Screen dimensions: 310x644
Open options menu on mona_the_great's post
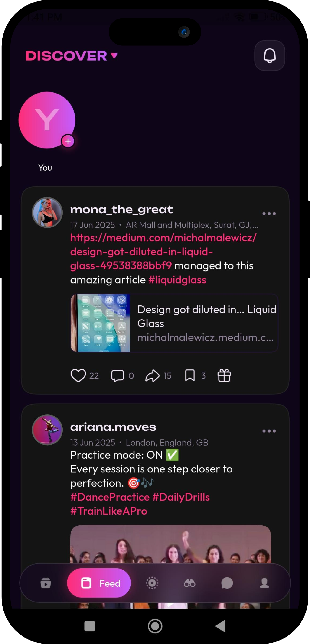click(x=269, y=213)
